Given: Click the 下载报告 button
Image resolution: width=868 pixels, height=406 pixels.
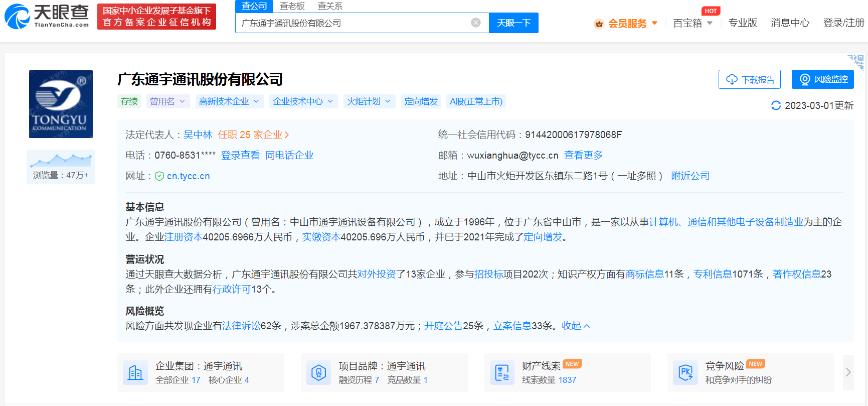Looking at the screenshot, I should [750, 79].
